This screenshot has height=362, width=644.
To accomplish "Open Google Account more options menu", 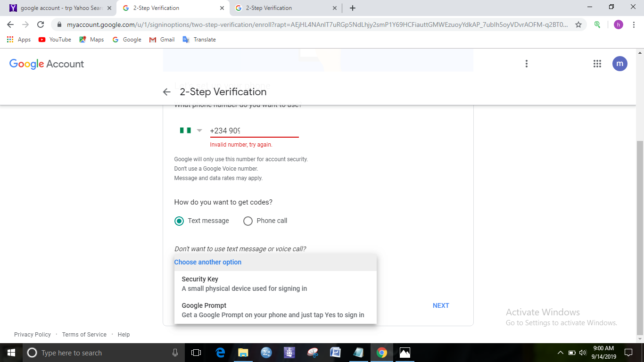I will click(527, 64).
